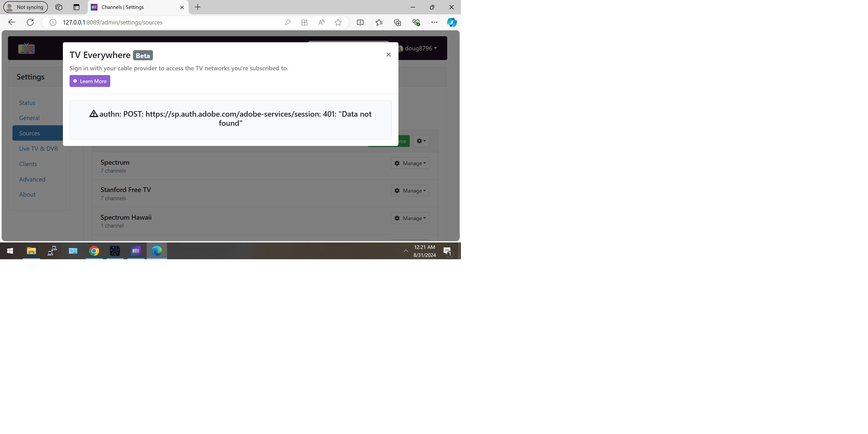
Task: Add page to favorites star icon
Action: [338, 23]
